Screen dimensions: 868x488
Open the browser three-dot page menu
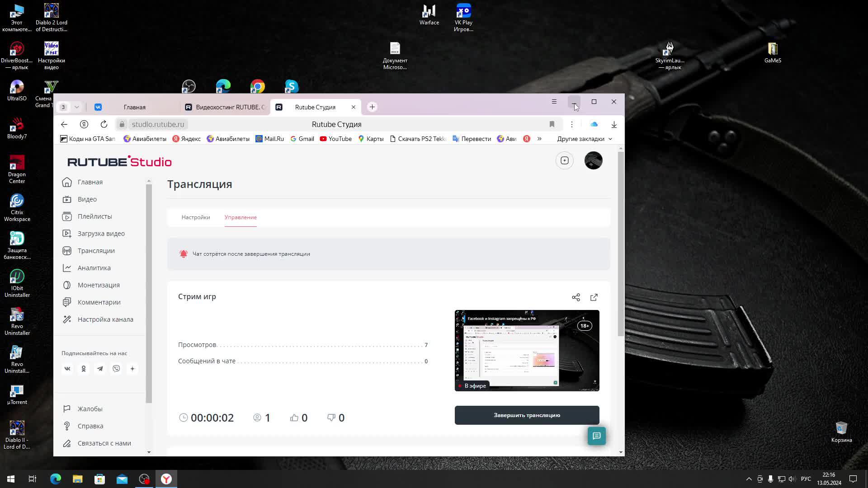572,124
